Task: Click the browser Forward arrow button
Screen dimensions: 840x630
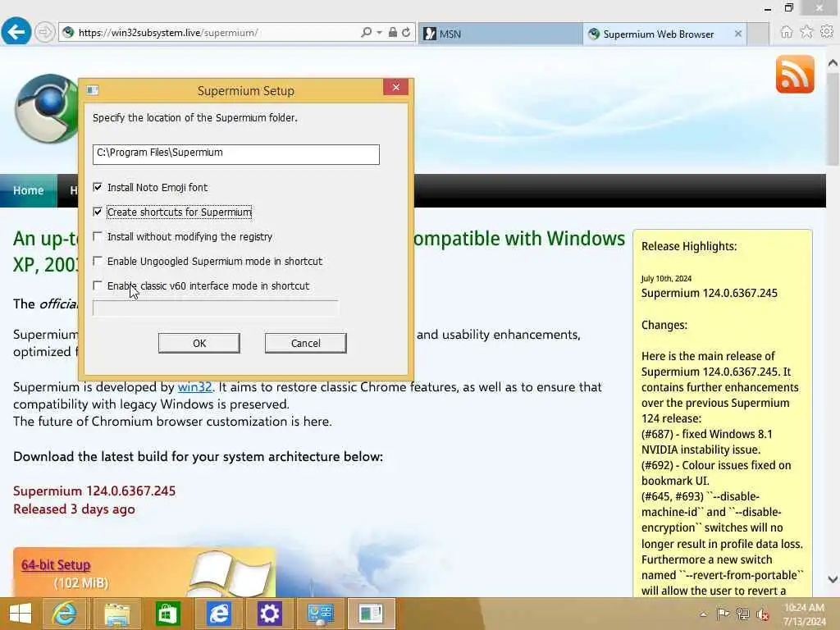Action: pos(45,33)
